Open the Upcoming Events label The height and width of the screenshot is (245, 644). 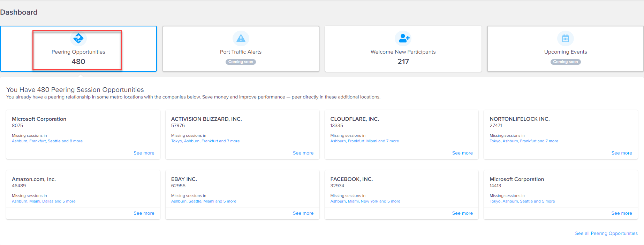click(x=566, y=52)
